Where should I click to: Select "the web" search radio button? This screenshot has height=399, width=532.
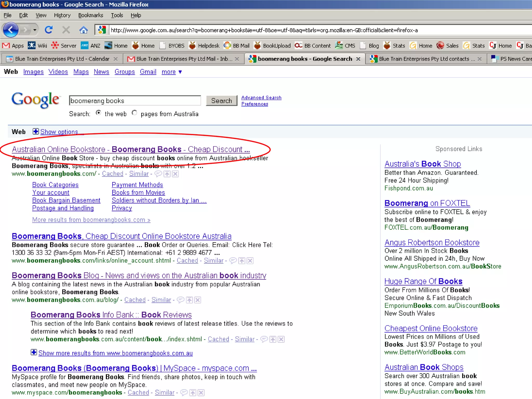click(x=98, y=113)
